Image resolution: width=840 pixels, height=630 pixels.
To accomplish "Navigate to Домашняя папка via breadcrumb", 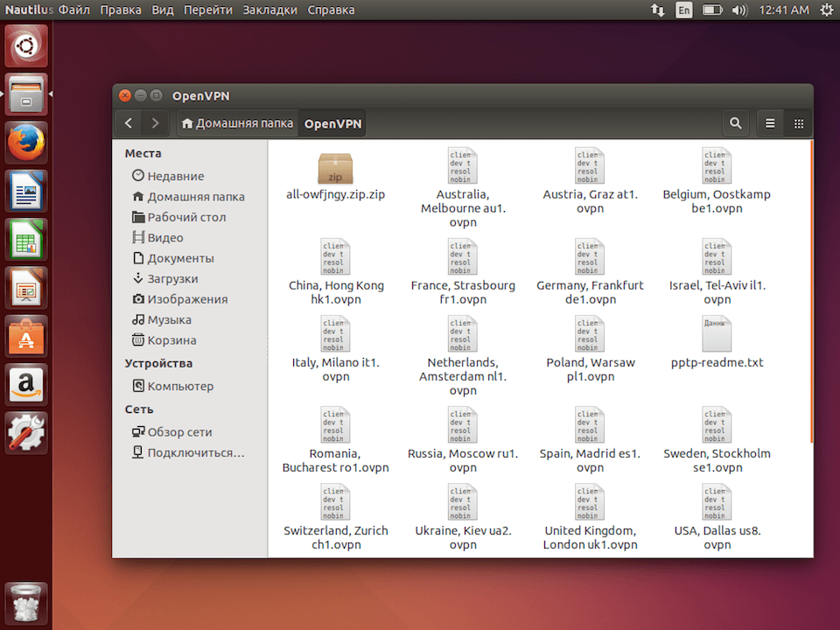I will [236, 123].
